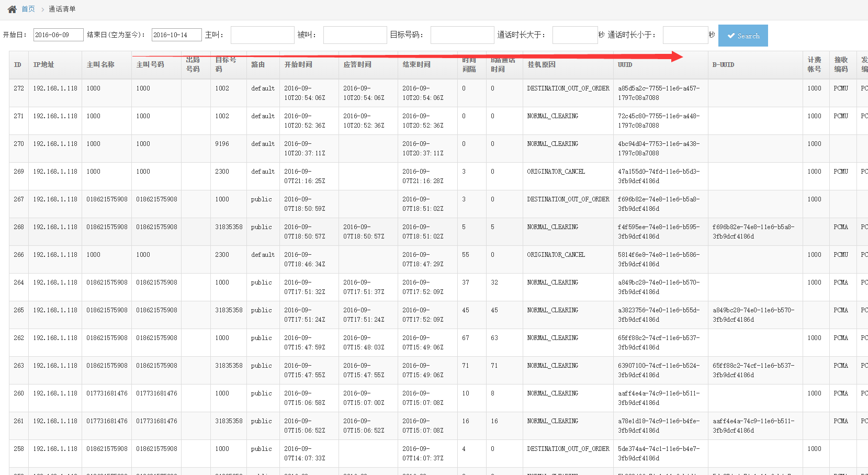868x475 pixels.
Task: Focus the 目标号码 input field
Action: (x=462, y=35)
